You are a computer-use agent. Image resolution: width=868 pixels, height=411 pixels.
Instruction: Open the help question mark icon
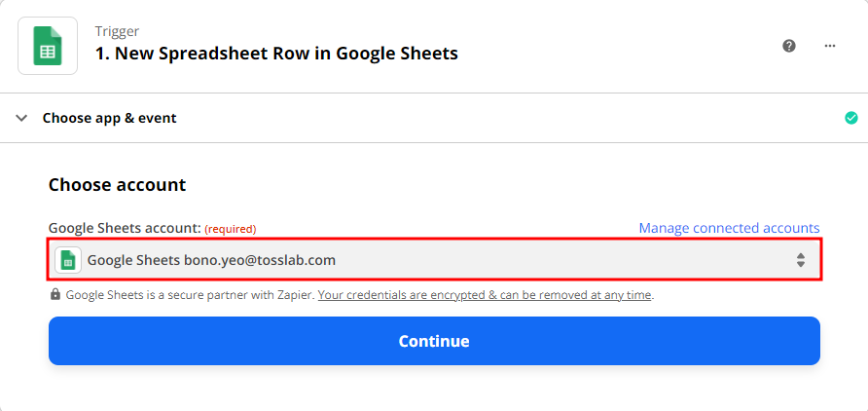(789, 46)
